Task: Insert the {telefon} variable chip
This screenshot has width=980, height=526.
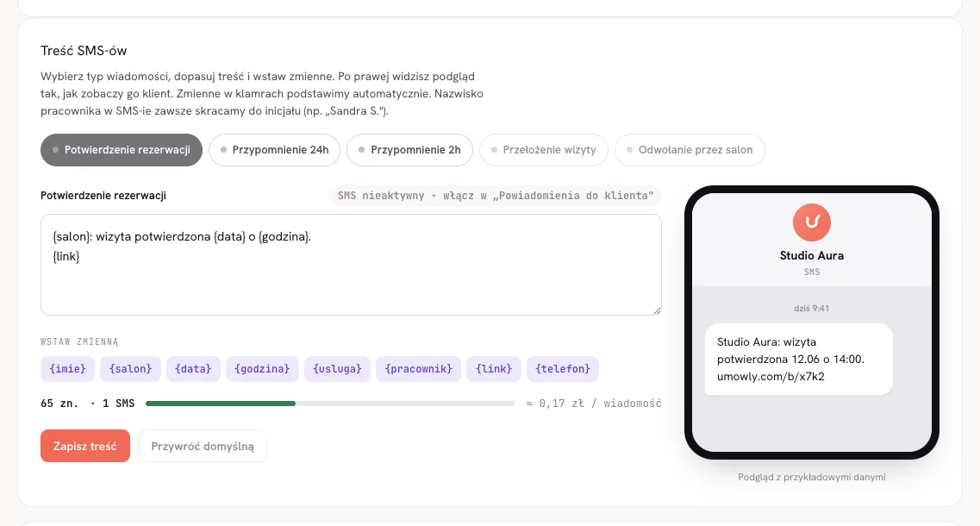Action: coord(563,369)
